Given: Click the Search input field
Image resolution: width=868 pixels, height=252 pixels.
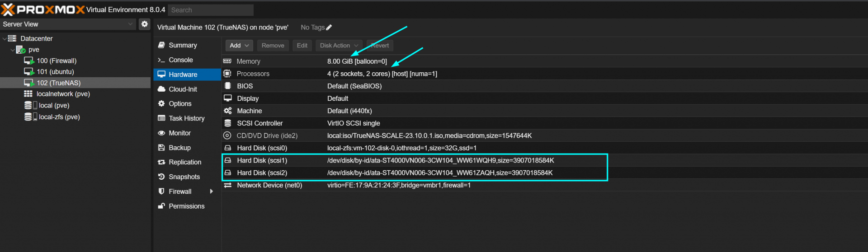Looking at the screenshot, I should (211, 10).
